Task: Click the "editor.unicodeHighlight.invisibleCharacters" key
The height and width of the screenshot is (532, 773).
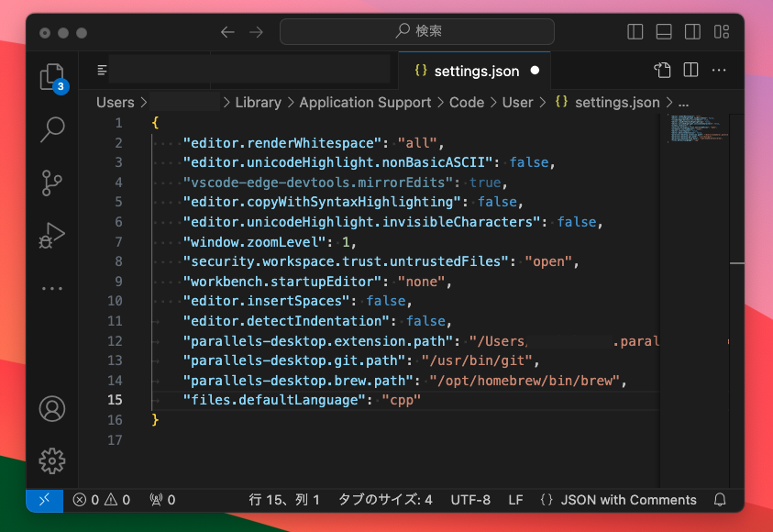Action: [362, 222]
